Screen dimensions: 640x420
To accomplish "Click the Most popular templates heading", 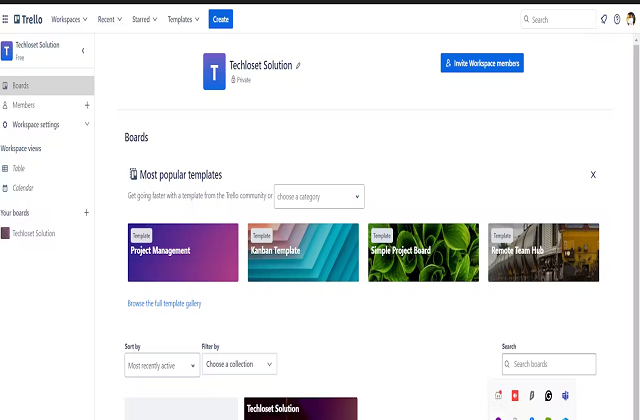I will click(180, 175).
